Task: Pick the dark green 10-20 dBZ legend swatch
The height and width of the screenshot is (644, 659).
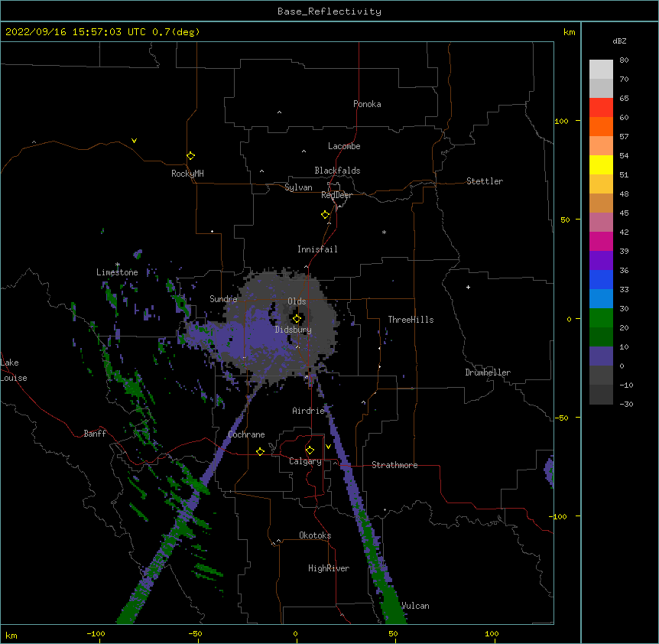Action: [x=601, y=337]
